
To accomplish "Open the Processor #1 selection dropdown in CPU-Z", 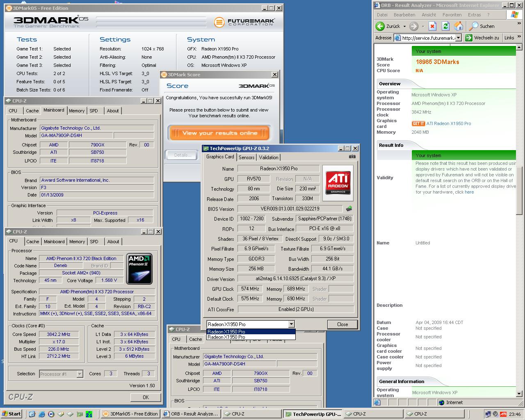I will (x=80, y=374).
